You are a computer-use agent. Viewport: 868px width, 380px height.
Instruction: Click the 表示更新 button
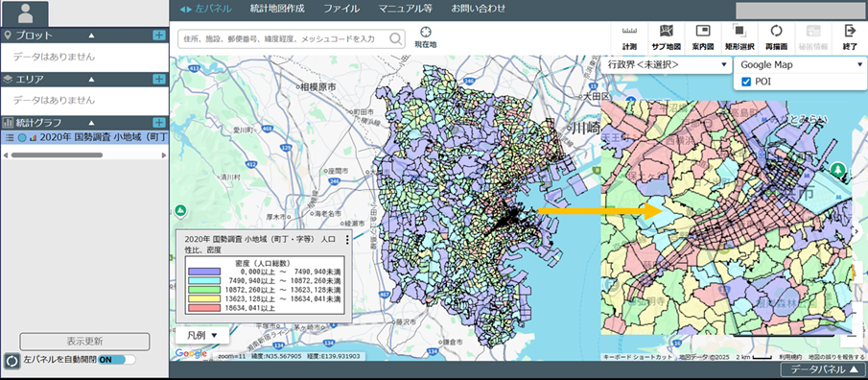[84, 342]
